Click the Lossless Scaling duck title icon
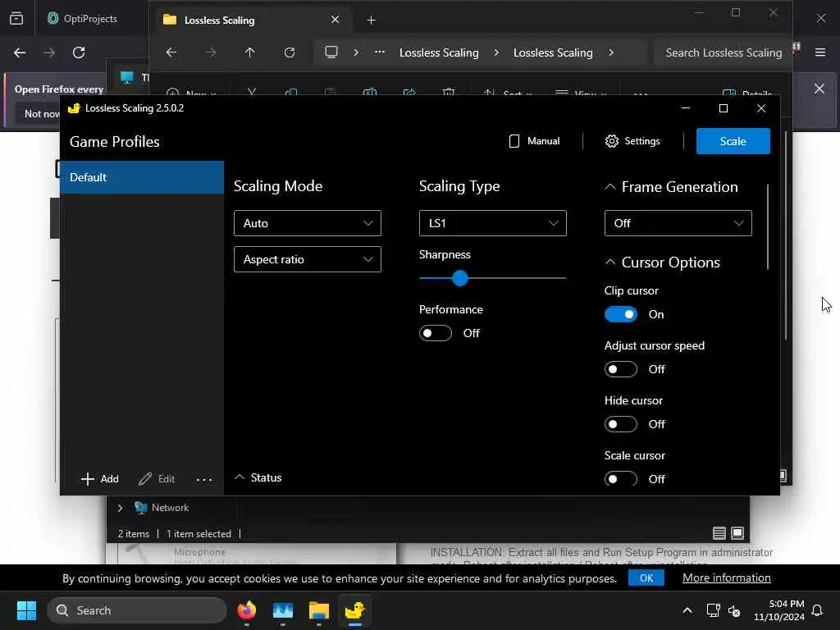Image resolution: width=840 pixels, height=630 pixels. pos(74,108)
